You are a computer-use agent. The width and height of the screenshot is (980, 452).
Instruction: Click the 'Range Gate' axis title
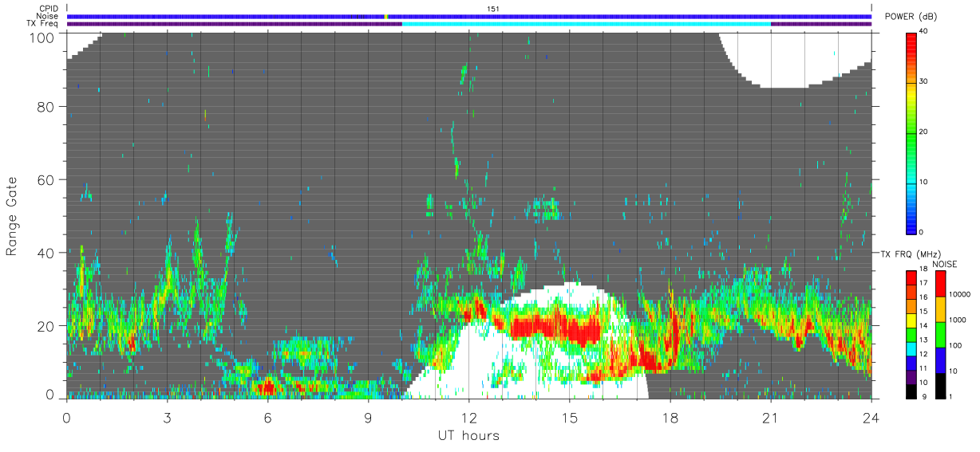point(12,216)
